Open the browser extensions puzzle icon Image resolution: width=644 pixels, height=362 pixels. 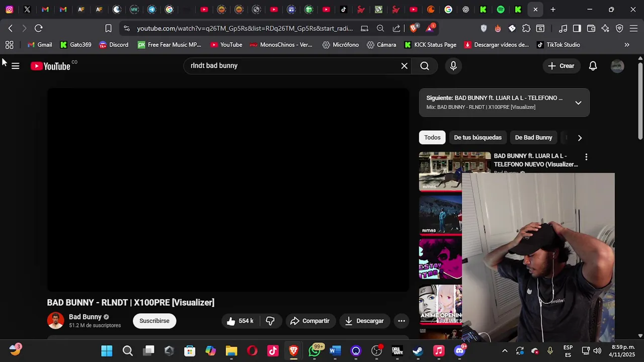click(x=526, y=28)
